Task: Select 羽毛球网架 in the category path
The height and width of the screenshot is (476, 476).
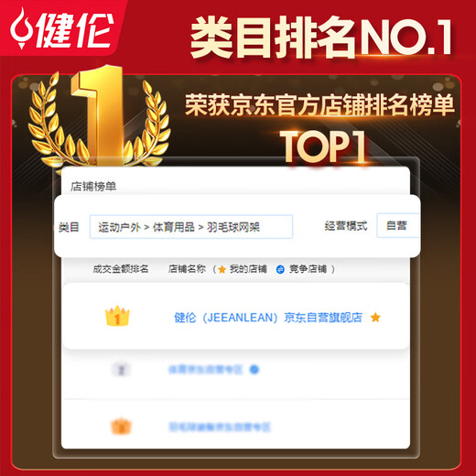Action: pos(233,227)
